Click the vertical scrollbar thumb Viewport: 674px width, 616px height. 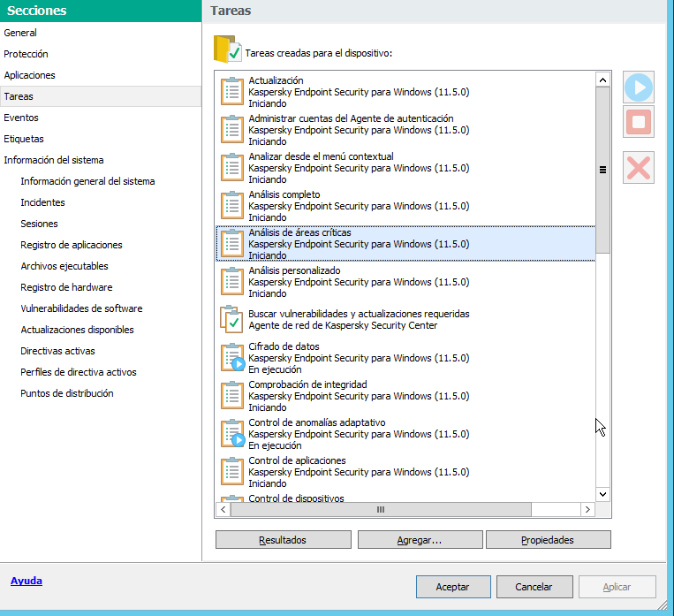pos(602,170)
